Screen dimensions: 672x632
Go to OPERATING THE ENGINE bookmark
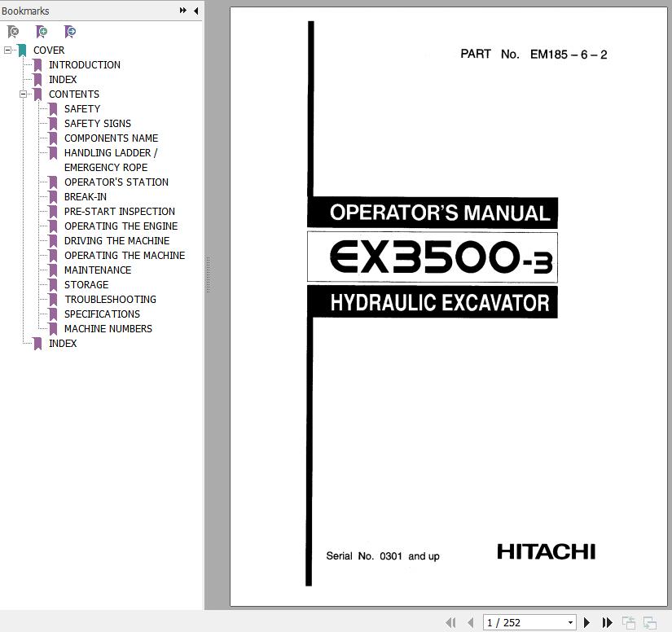121,226
